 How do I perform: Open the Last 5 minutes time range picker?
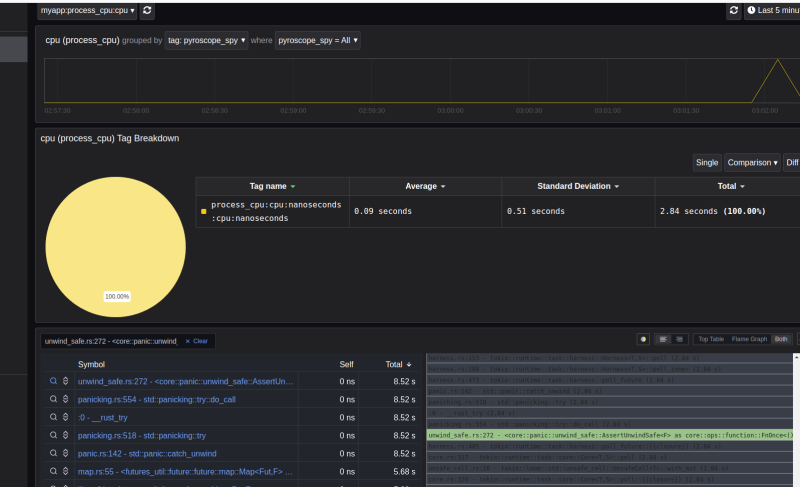coord(775,11)
